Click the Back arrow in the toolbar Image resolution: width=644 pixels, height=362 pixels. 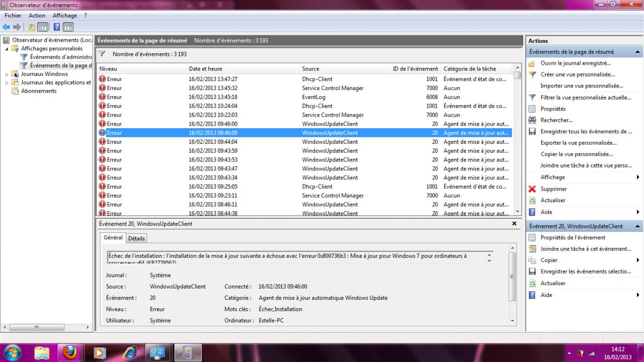pos(6,27)
